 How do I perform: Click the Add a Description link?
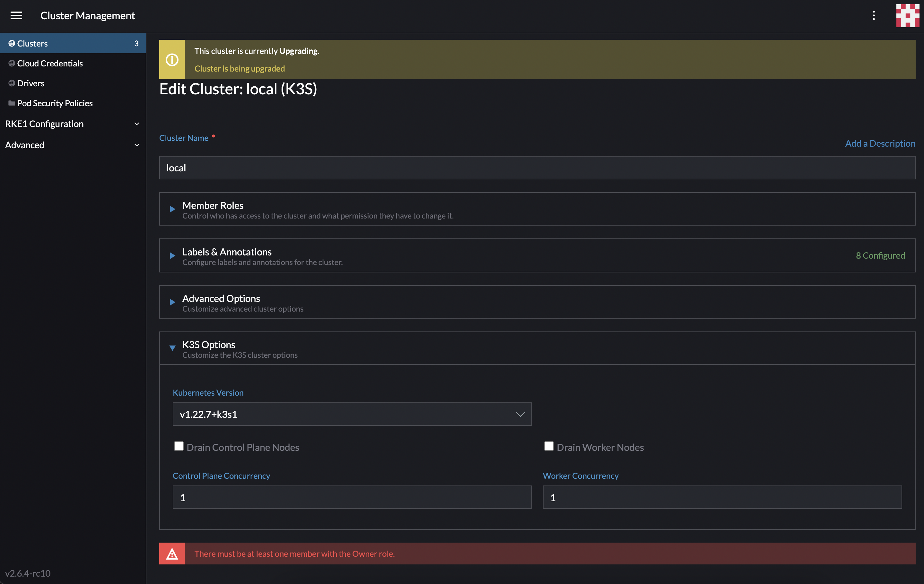(x=880, y=143)
